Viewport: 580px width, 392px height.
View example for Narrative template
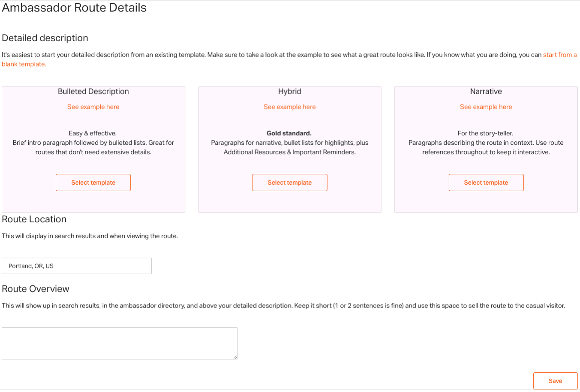[486, 107]
